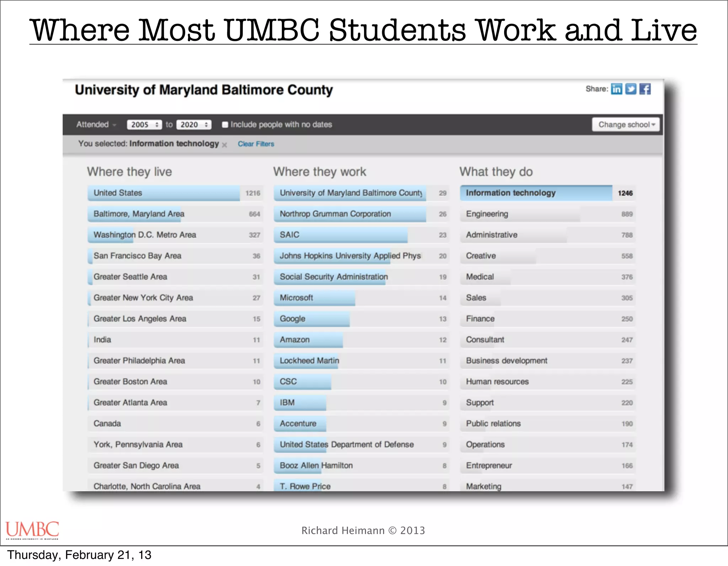Filter by Johns Hopkins University Applied Phys

pyautogui.click(x=362, y=256)
